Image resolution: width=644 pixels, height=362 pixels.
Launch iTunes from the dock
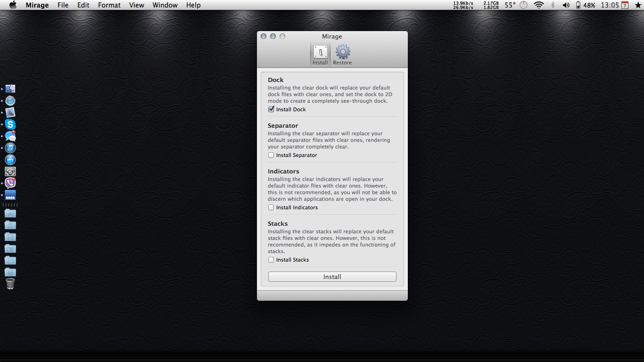(x=10, y=148)
